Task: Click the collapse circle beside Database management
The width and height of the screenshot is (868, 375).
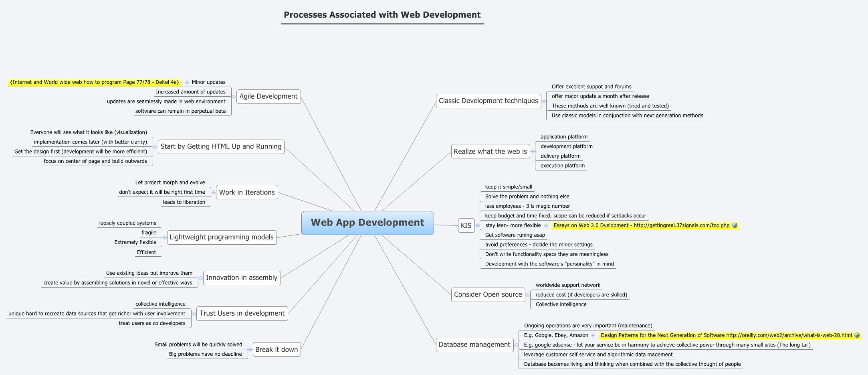Action: pos(517,345)
